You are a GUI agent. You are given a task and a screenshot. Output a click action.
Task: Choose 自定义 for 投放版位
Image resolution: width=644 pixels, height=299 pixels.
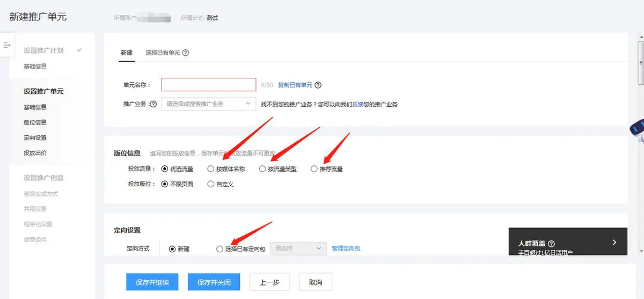210,184
